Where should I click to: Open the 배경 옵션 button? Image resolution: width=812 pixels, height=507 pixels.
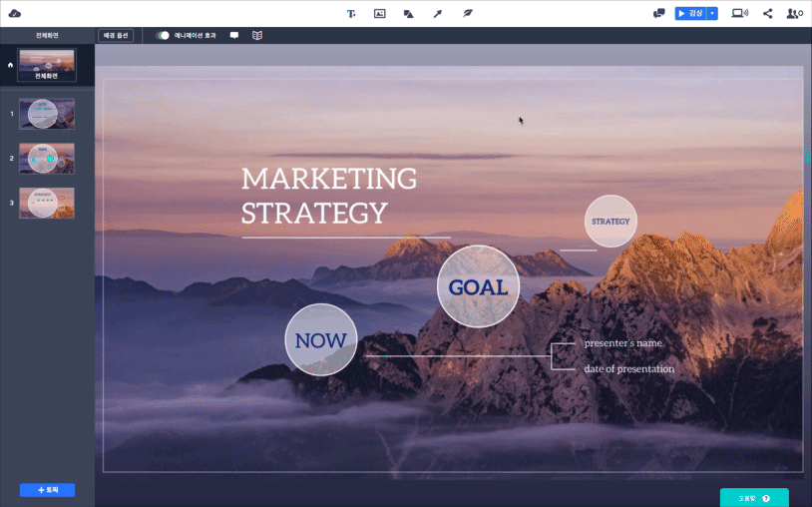(116, 35)
